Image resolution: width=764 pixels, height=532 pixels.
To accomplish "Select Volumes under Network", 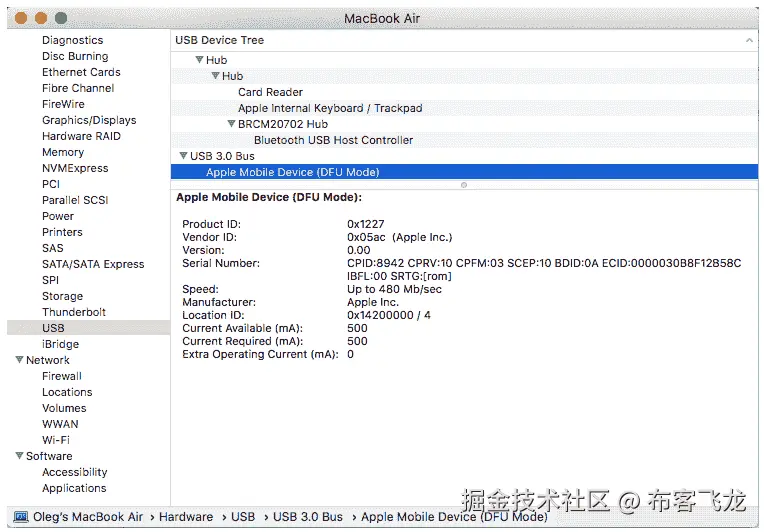I will click(x=64, y=408).
